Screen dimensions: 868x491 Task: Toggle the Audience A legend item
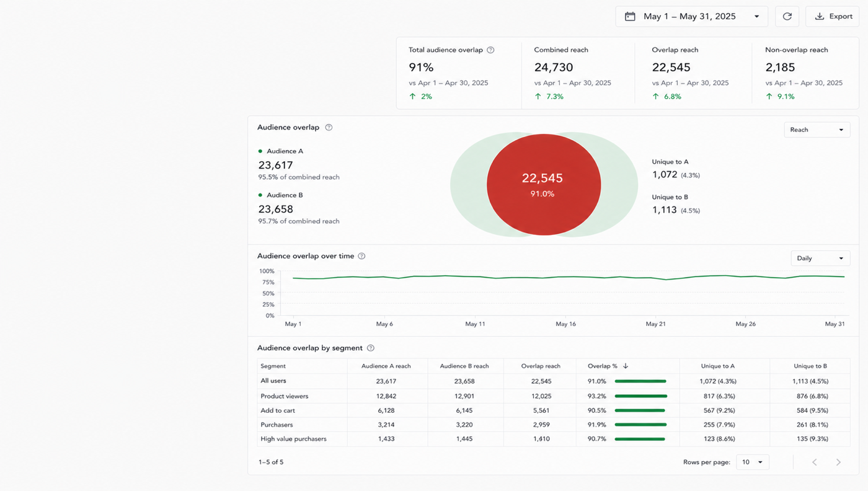(x=281, y=151)
